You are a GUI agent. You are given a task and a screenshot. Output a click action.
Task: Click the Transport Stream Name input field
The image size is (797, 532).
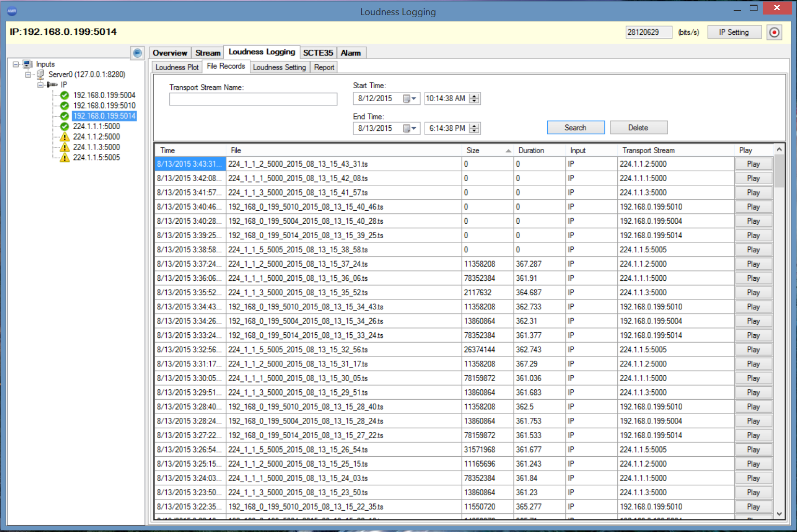253,99
